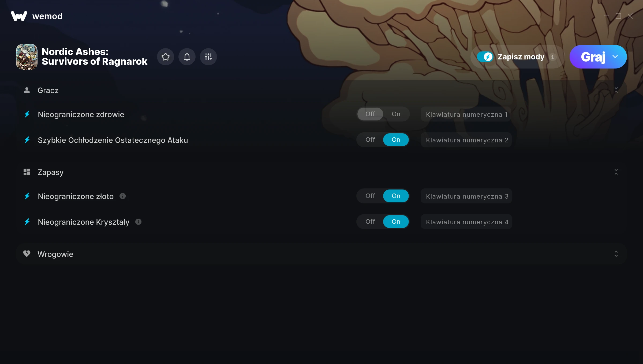This screenshot has width=643, height=364.
Task: Change hotkey Klawiatura numeryczna 4
Action: click(466, 222)
